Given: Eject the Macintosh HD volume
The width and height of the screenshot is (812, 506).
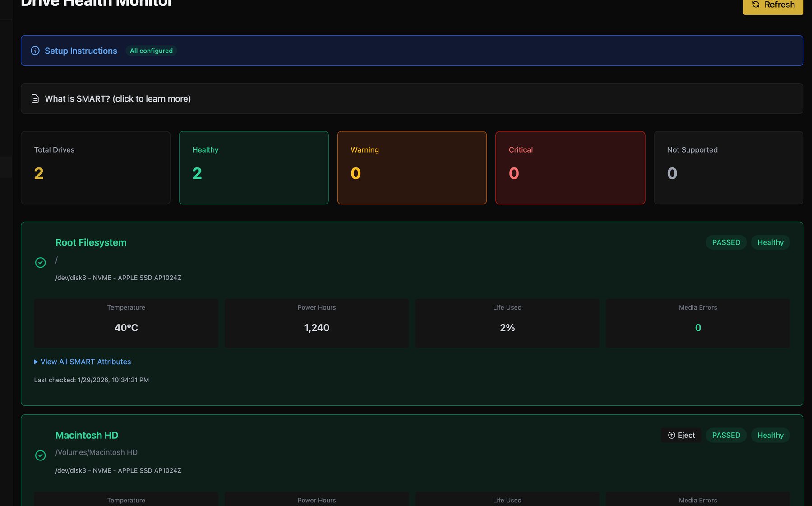Looking at the screenshot, I should (x=681, y=435).
